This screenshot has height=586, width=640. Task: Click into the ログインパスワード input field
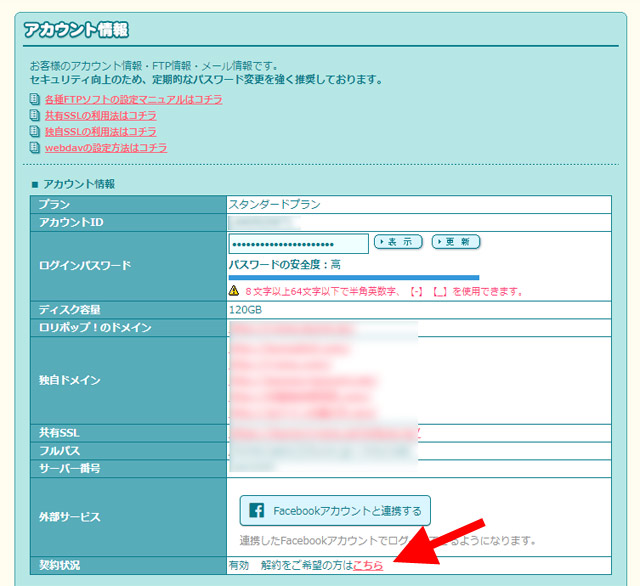coord(298,244)
